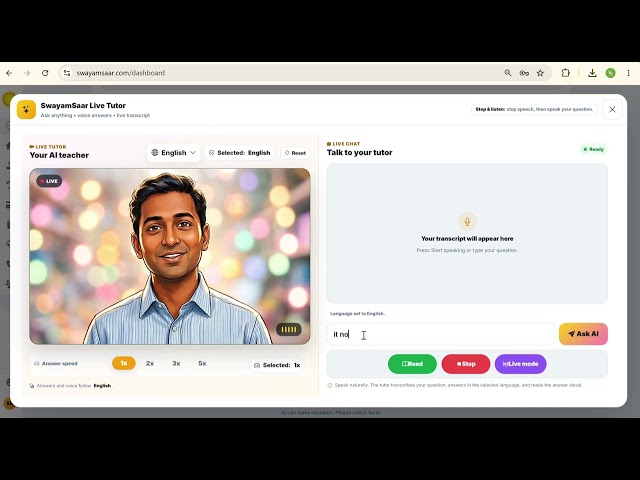
Task: Click the Ready status badge
Action: pos(593,149)
